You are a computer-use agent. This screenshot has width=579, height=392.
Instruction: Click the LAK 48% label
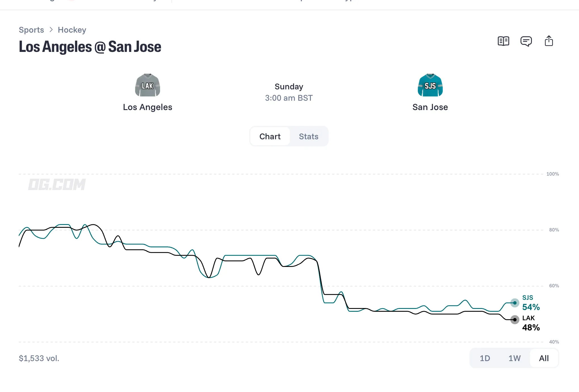coord(531,323)
